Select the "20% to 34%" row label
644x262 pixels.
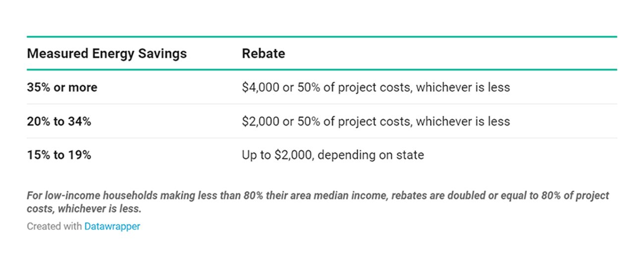pyautogui.click(x=59, y=121)
